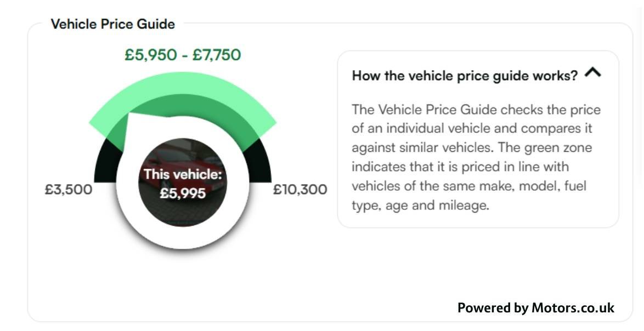Click the price guide explanation paragraph
Screen dimensions: 644x331
476,157
